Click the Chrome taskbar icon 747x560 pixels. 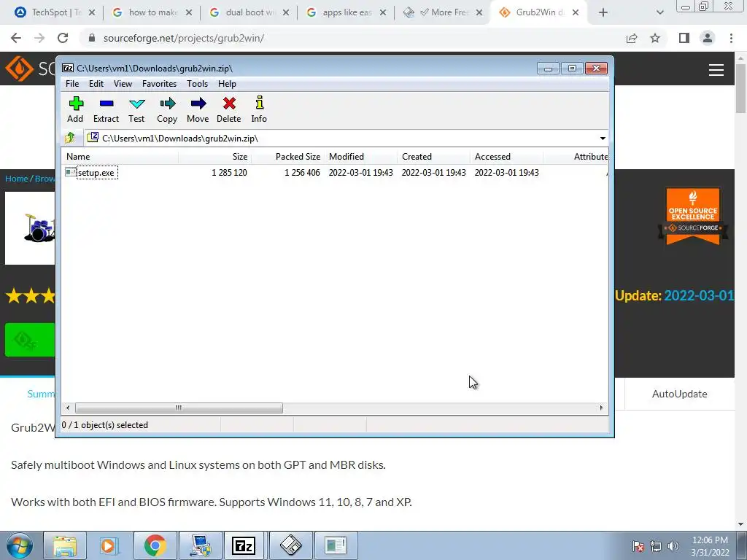click(155, 545)
